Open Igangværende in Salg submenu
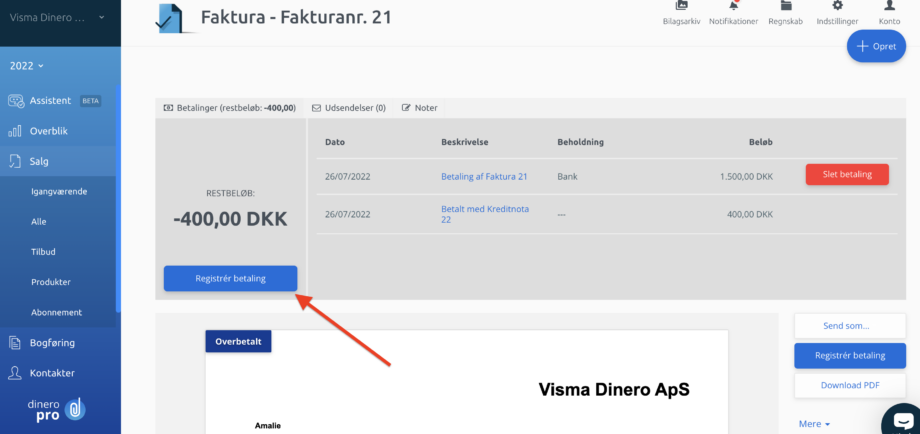The height and width of the screenshot is (434, 920). click(x=59, y=191)
